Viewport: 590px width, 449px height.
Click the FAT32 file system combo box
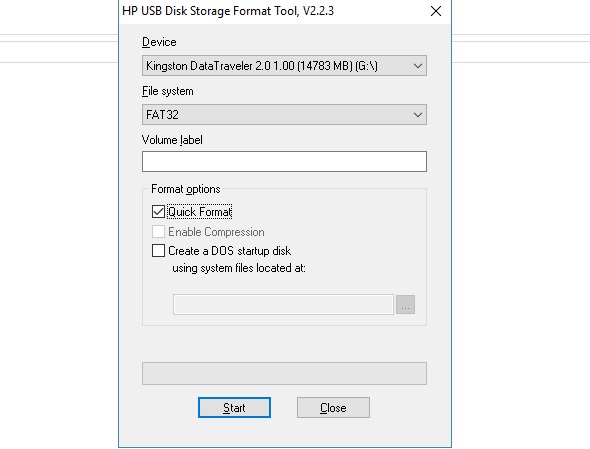pos(284,115)
